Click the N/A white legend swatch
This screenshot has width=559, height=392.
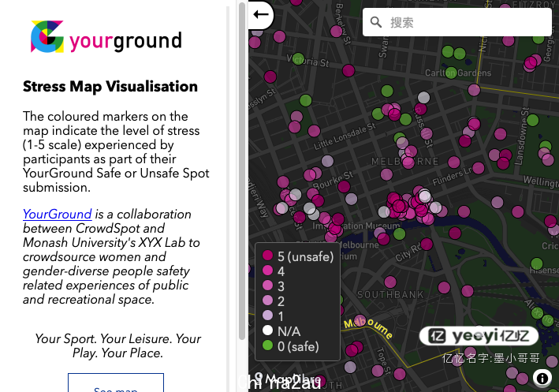pyautogui.click(x=268, y=330)
